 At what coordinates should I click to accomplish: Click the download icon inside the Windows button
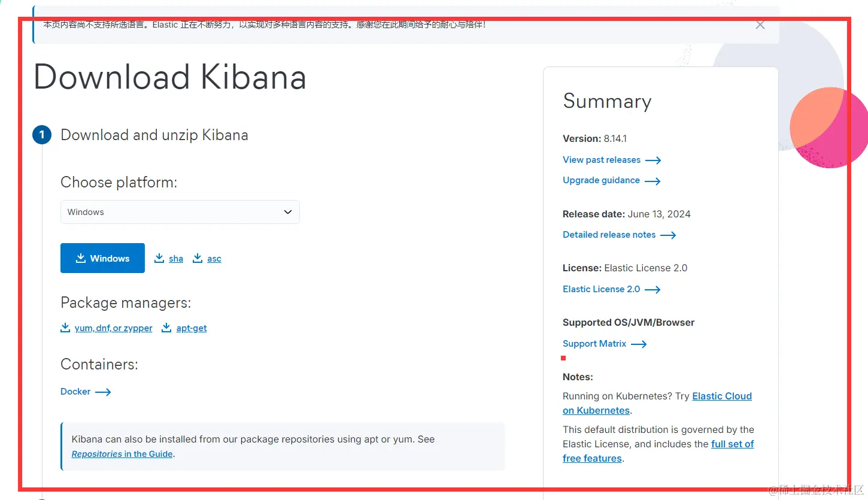pos(80,258)
